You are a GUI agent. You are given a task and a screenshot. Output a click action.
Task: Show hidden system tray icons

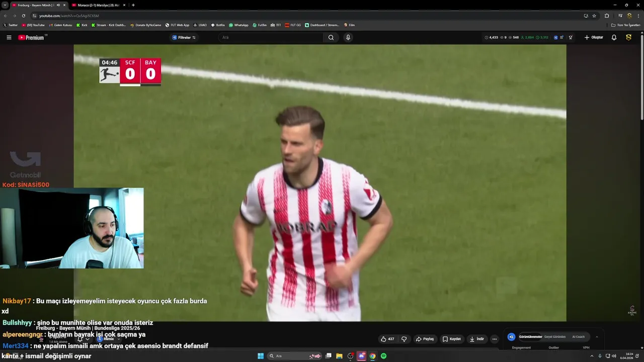(x=592, y=356)
